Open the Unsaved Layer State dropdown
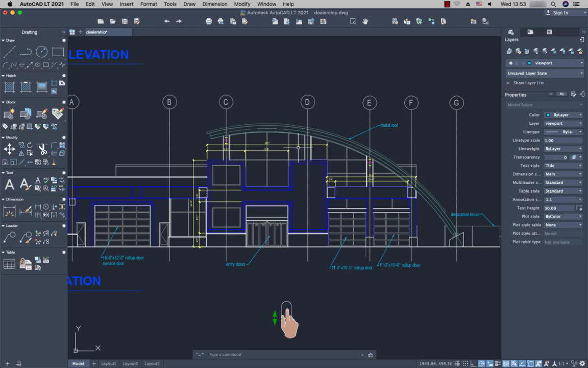Image resolution: width=588 pixels, height=368 pixels. tap(545, 73)
